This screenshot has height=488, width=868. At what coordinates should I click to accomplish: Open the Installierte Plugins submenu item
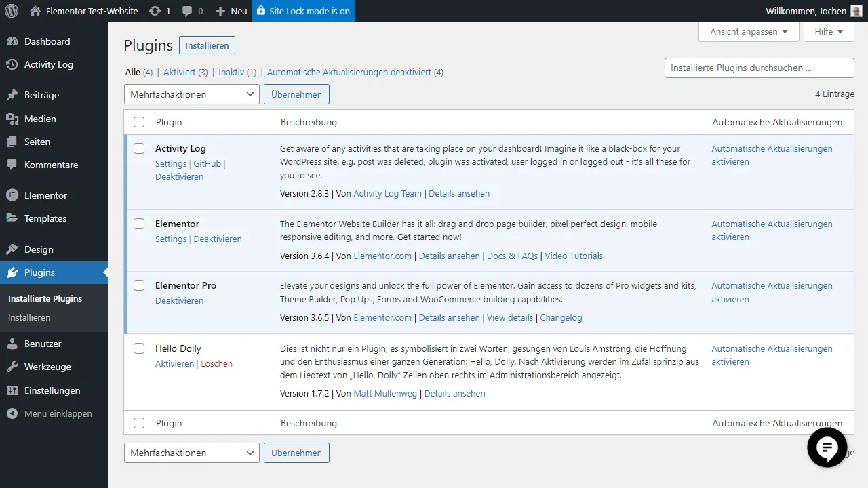point(45,298)
